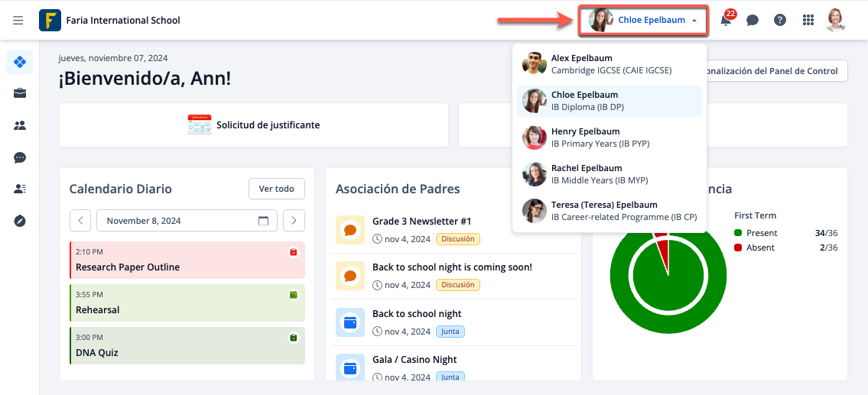This screenshot has height=395, width=868.
Task: Click the help question mark icon
Action: [x=780, y=21]
